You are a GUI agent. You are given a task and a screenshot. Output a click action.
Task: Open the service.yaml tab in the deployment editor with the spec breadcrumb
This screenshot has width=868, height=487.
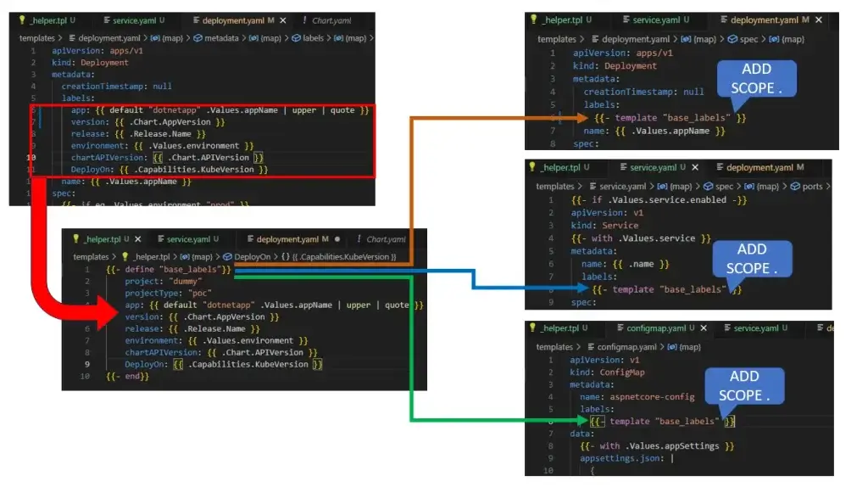point(657,20)
